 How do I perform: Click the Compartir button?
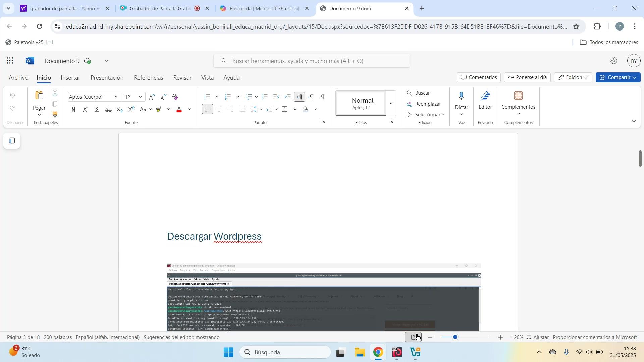[618, 78]
